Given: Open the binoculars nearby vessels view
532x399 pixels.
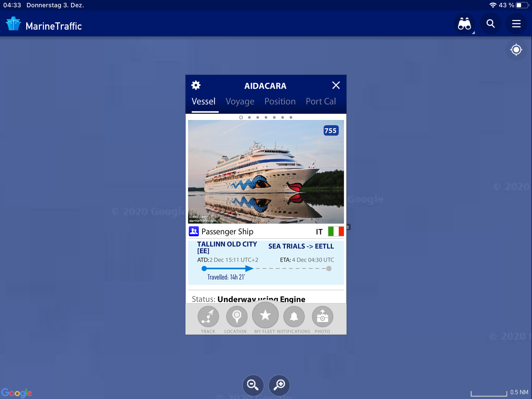Looking at the screenshot, I should (464, 24).
